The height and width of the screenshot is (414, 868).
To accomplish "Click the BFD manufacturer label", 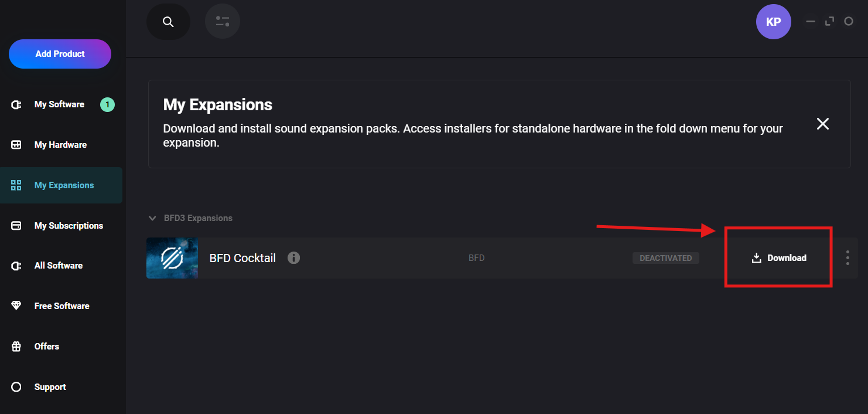I will pyautogui.click(x=477, y=258).
